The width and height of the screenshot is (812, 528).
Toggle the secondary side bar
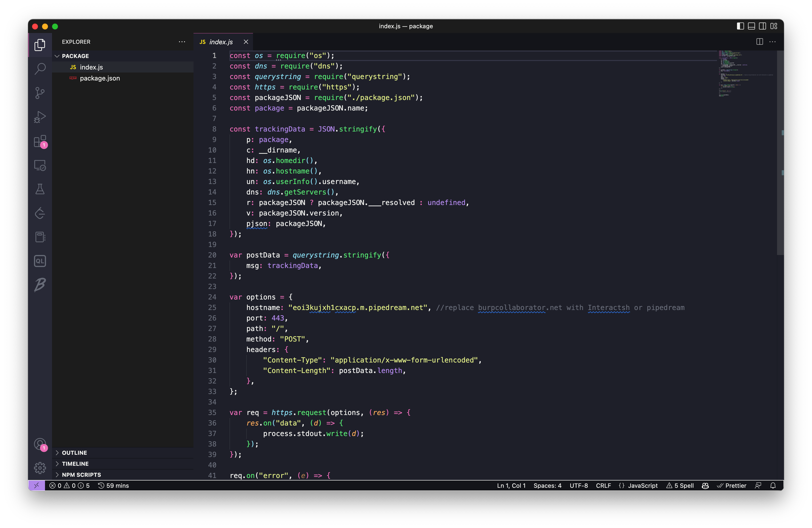(762, 26)
